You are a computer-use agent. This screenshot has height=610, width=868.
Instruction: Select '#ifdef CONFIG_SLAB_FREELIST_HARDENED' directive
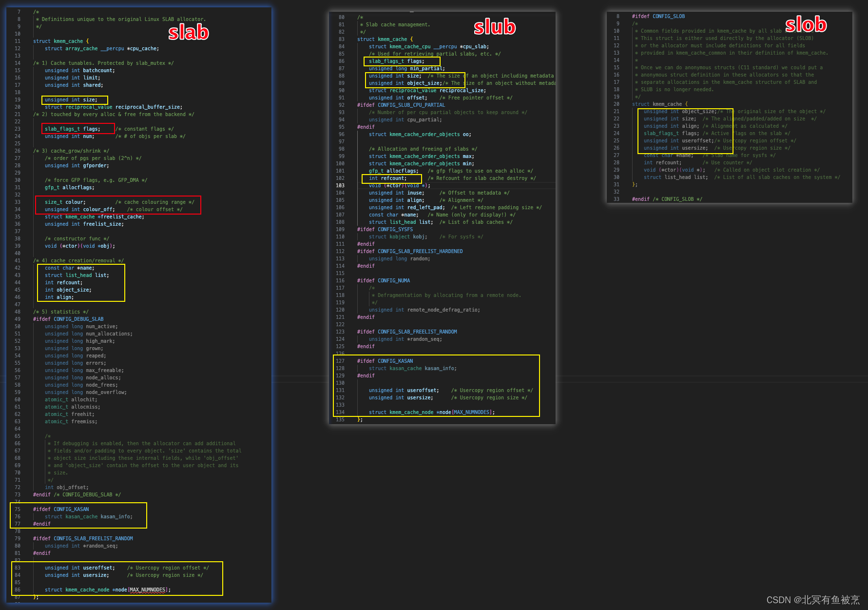coord(410,251)
